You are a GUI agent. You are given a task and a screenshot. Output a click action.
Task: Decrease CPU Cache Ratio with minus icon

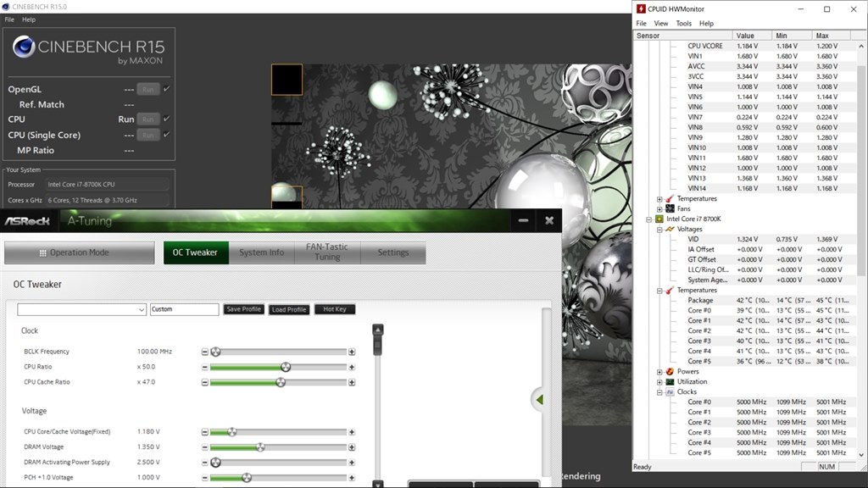(205, 382)
